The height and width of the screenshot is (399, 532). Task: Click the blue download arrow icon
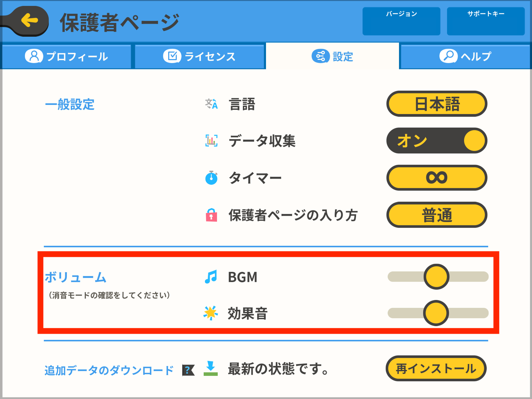211,368
